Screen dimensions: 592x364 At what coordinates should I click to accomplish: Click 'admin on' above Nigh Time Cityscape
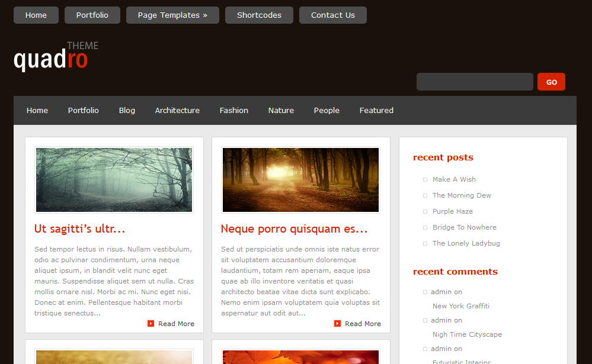coord(446,320)
